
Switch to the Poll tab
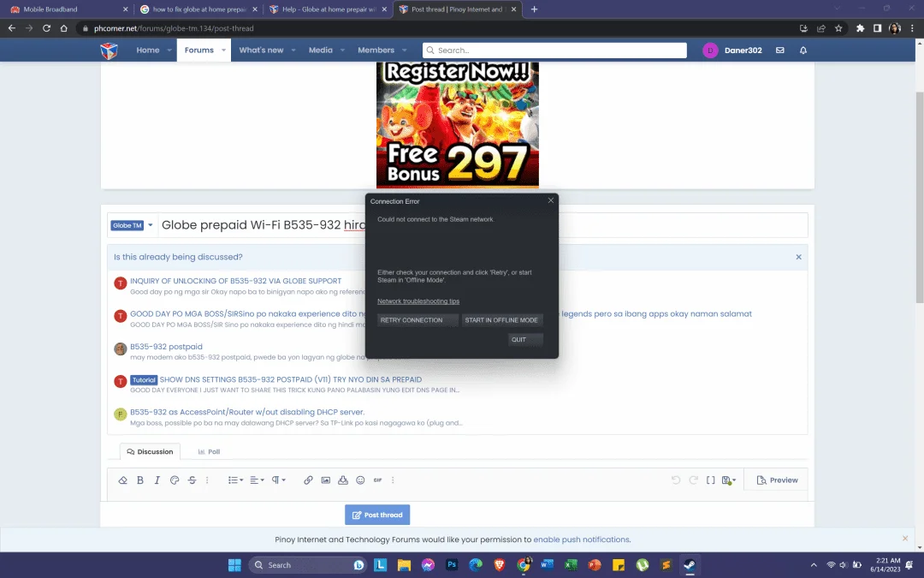209,452
